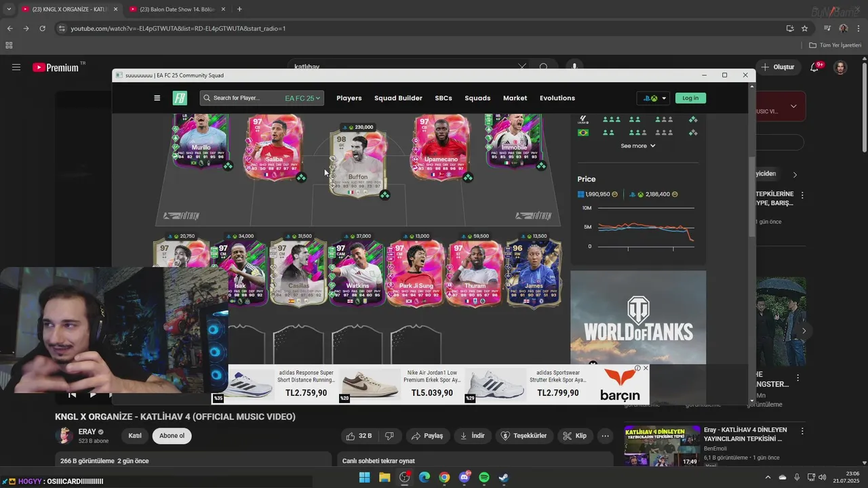
Task: Open Players menu in FUTBIN
Action: click(x=349, y=98)
